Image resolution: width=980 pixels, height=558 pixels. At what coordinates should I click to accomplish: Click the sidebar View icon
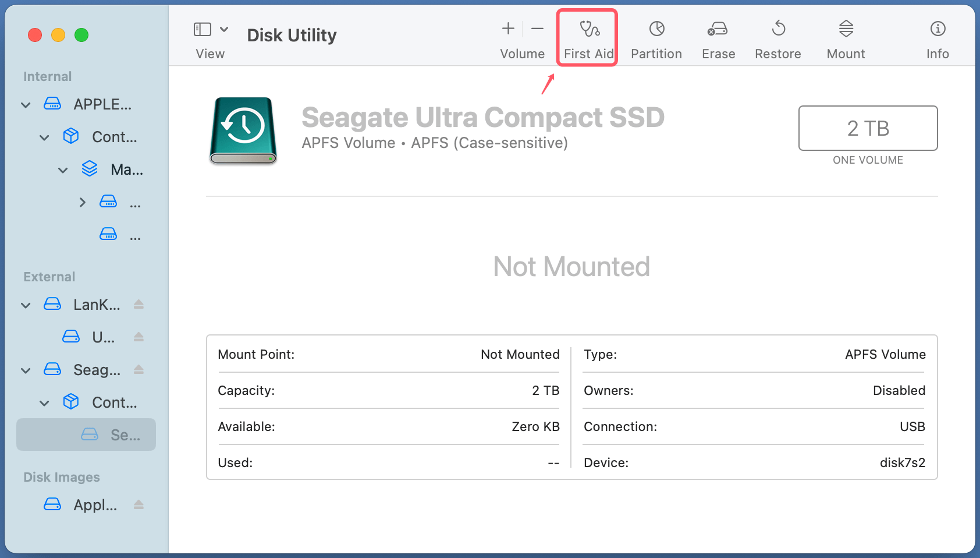click(202, 28)
